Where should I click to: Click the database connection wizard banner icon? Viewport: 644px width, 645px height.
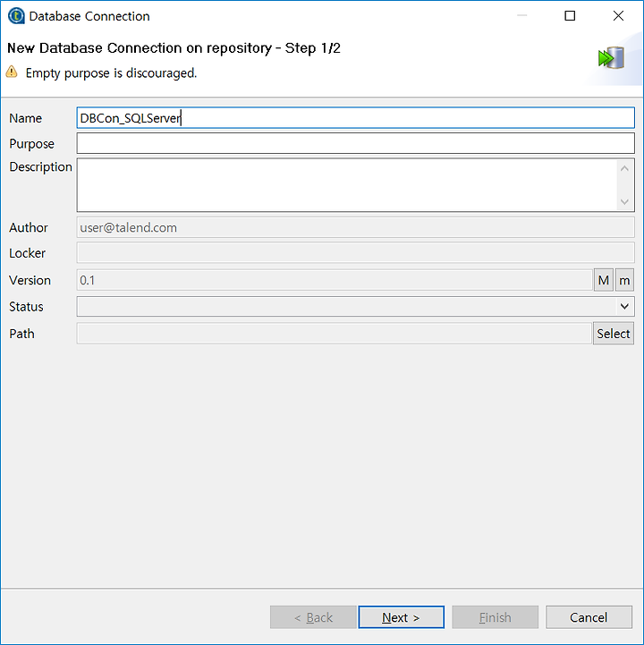611,57
